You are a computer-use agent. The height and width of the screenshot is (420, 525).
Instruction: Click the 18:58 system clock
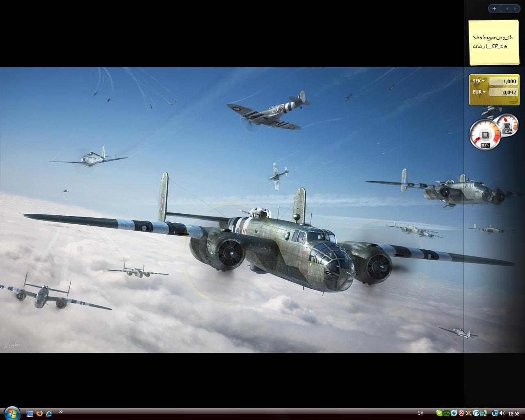(x=514, y=413)
